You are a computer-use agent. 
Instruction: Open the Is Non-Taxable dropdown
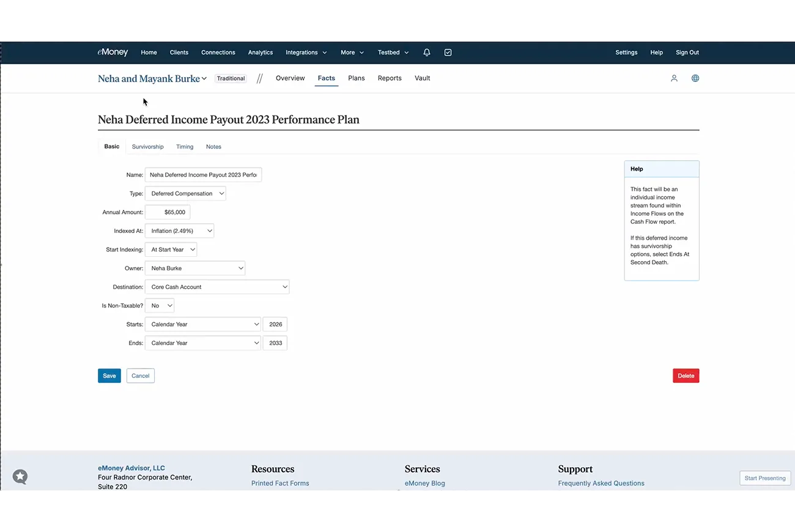coord(160,306)
